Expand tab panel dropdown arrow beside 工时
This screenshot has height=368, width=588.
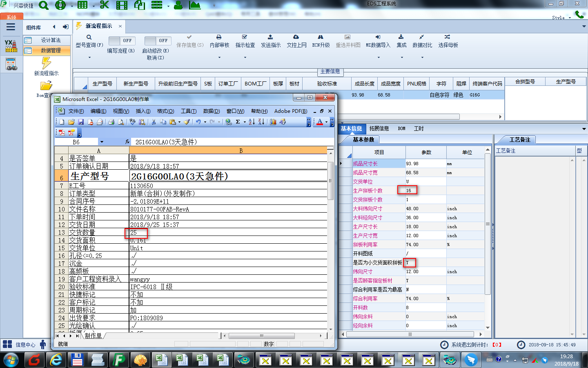click(584, 129)
